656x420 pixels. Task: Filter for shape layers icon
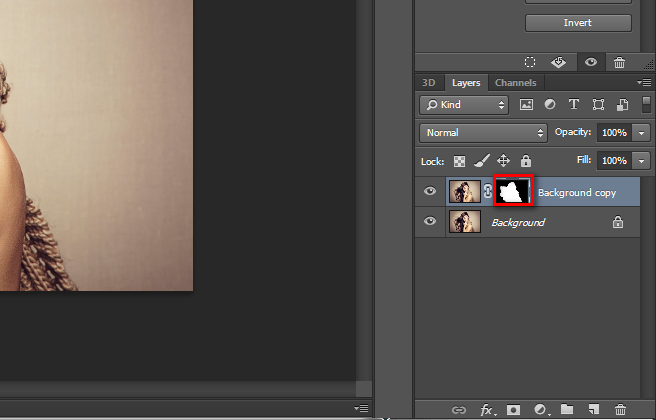[598, 105]
